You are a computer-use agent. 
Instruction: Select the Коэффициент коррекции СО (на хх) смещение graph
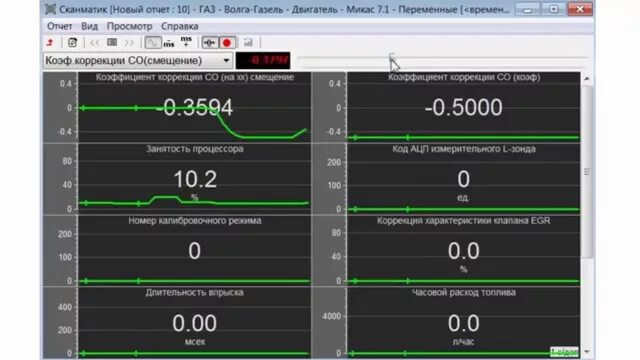[177, 107]
